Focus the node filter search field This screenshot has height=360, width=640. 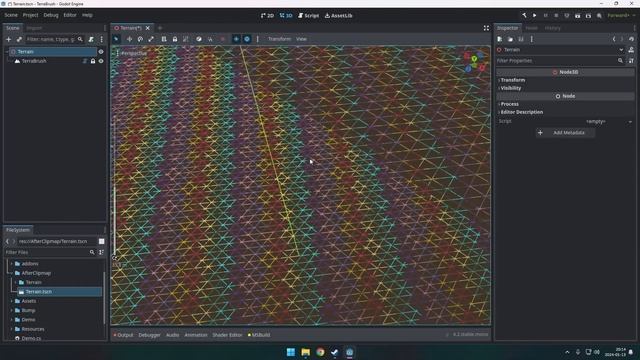[x=54, y=39]
